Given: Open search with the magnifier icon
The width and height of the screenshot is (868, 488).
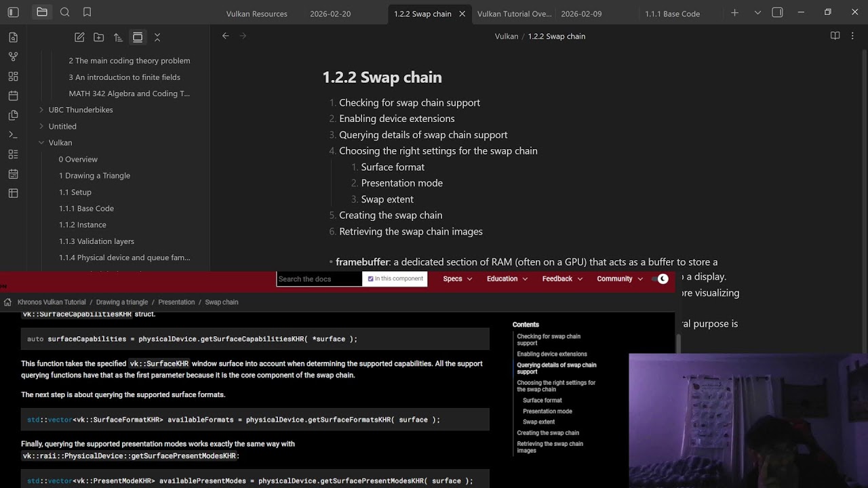Looking at the screenshot, I should click(64, 12).
